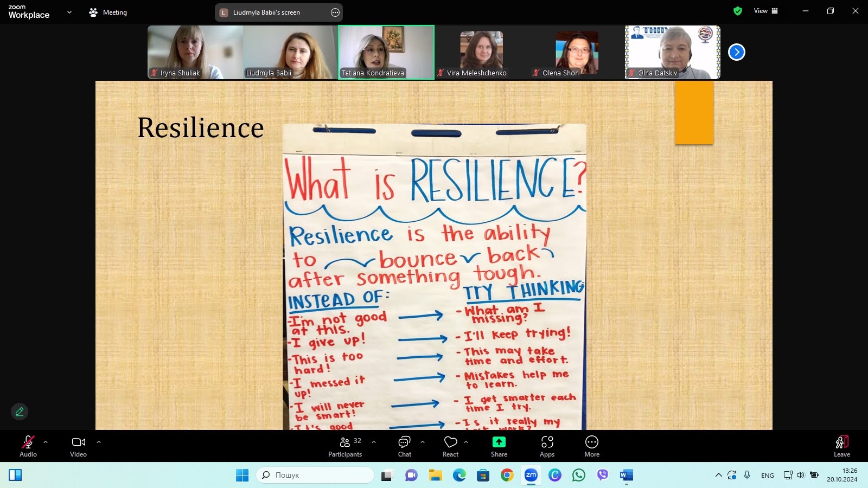Leave the meeting
This screenshot has height=488, width=868.
[x=841, y=446]
